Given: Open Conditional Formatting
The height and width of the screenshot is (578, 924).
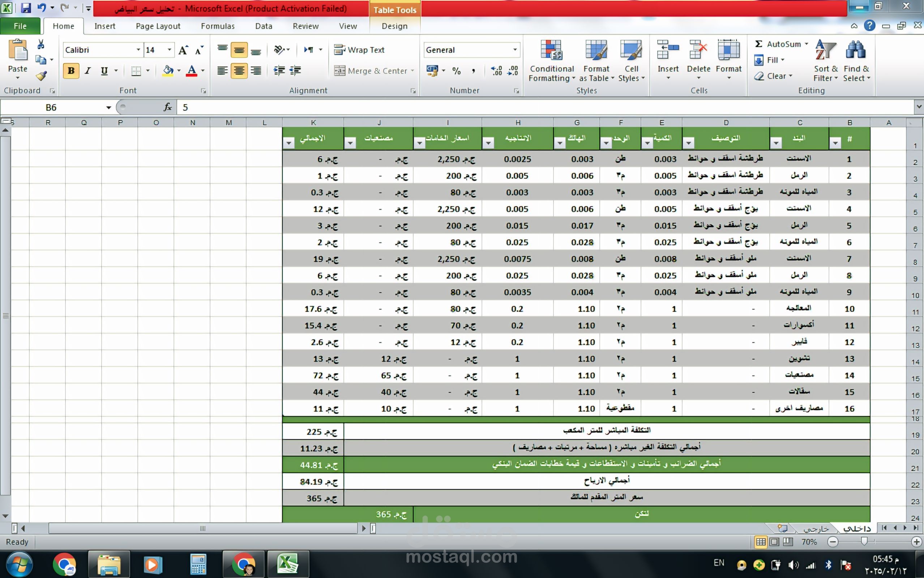Looking at the screenshot, I should pyautogui.click(x=552, y=61).
